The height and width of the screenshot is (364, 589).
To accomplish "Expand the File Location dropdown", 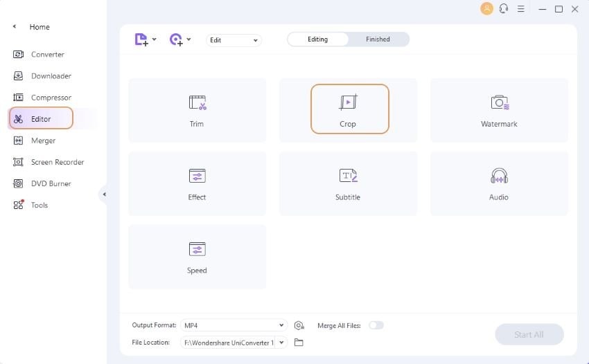I will coord(282,343).
